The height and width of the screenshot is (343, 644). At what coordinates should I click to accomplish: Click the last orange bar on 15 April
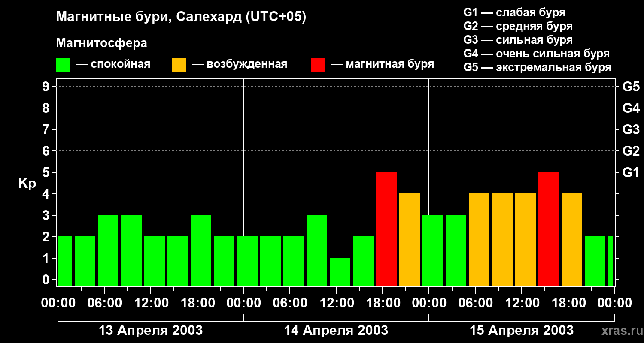(x=572, y=240)
